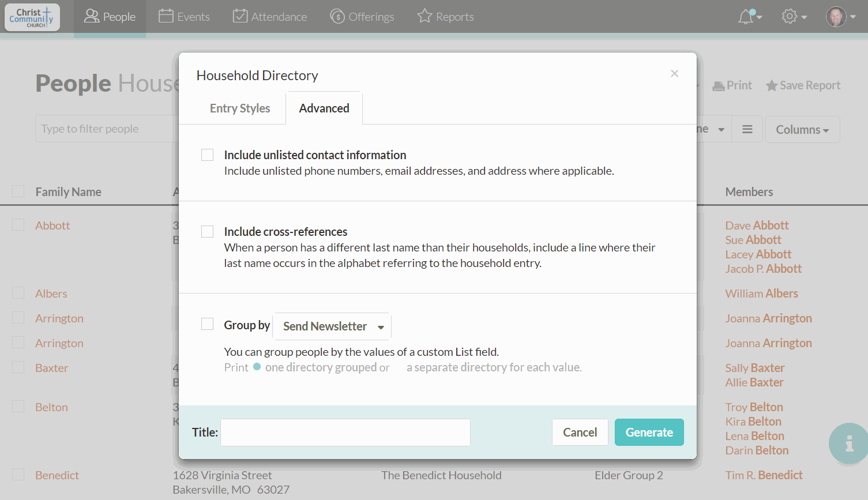Viewport: 868px width, 500px height.
Task: Expand the settings gear dropdown
Action: click(794, 16)
